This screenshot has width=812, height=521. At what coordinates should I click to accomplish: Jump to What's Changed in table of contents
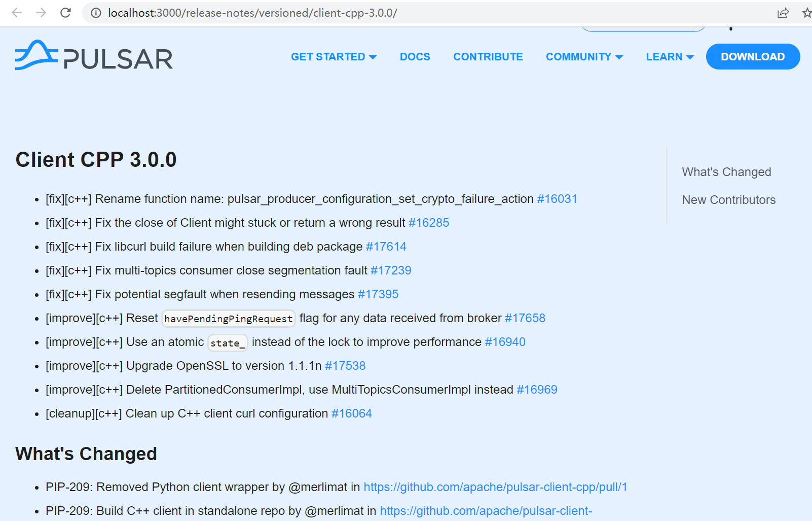click(x=726, y=172)
